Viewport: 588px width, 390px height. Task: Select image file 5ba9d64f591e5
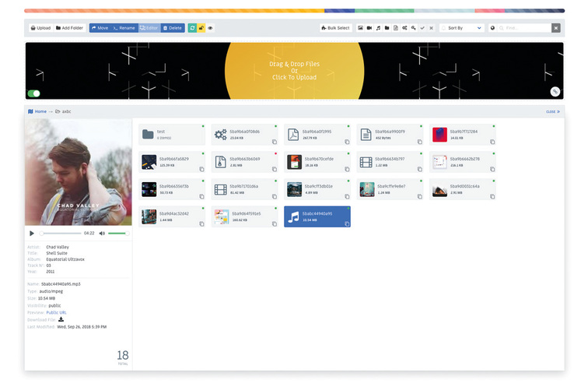(244, 216)
